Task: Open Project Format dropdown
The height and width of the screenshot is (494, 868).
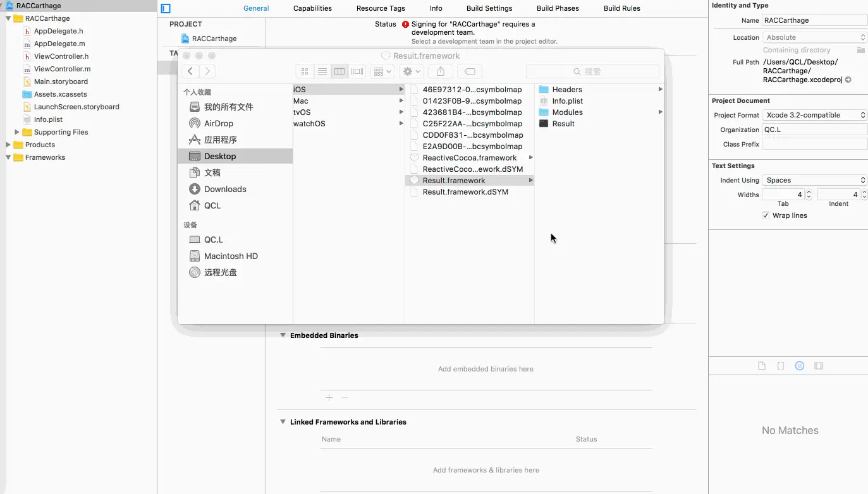Action: [815, 115]
